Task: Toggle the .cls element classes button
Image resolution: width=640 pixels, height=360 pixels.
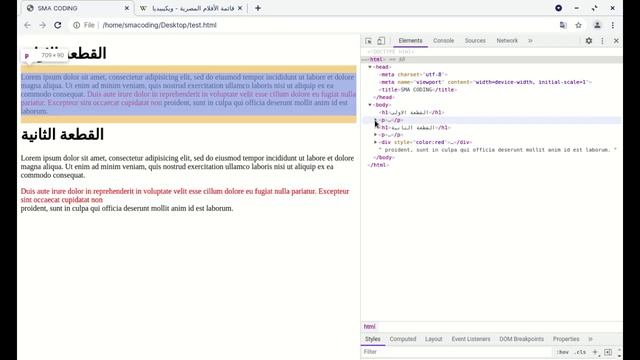Action: coord(580,352)
